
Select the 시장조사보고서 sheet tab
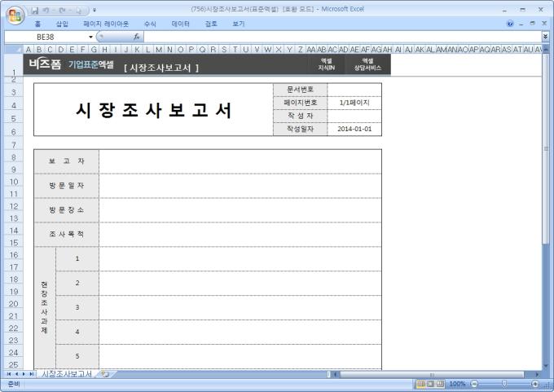pyautogui.click(x=67, y=373)
